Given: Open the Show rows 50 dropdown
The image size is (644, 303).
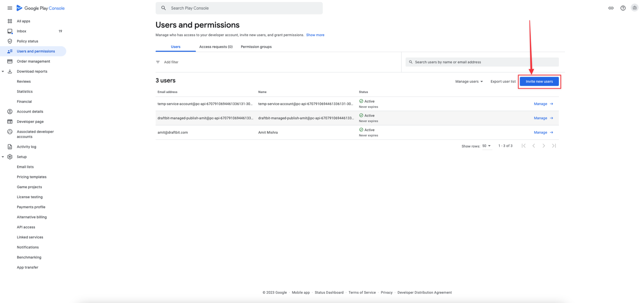Looking at the screenshot, I should click(486, 146).
